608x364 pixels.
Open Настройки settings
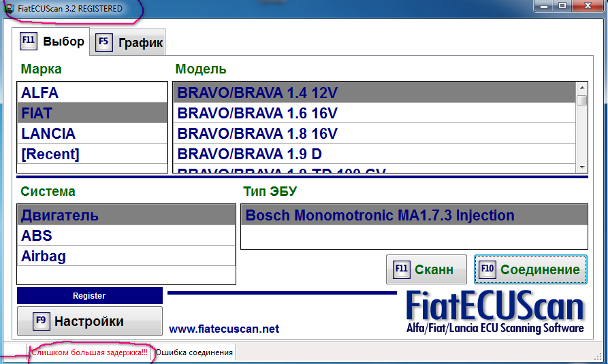[x=90, y=321]
